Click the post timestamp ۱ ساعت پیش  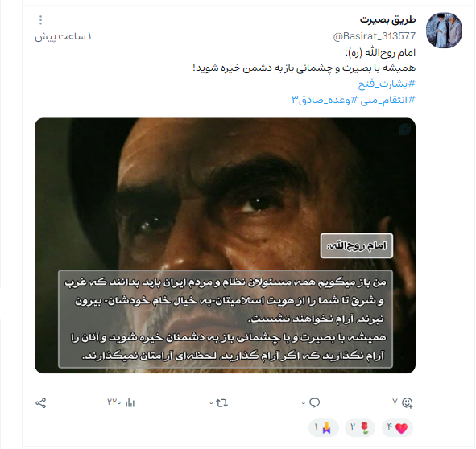tap(63, 37)
